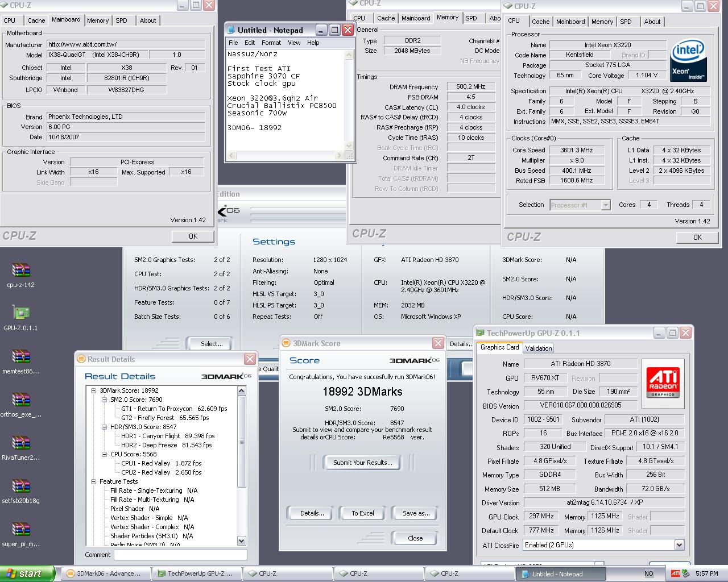Screen dimensions: 728x582
Task: Open Notepad Help menu
Action: [x=313, y=43]
